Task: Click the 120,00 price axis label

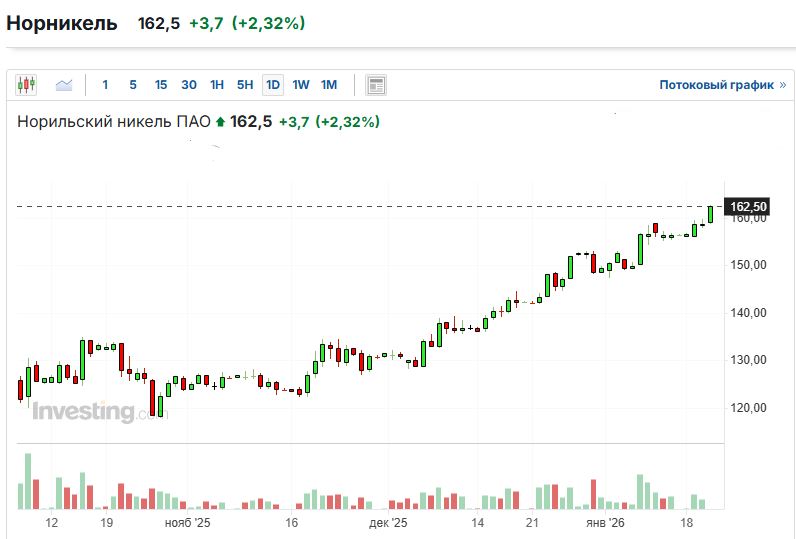Action: click(748, 408)
